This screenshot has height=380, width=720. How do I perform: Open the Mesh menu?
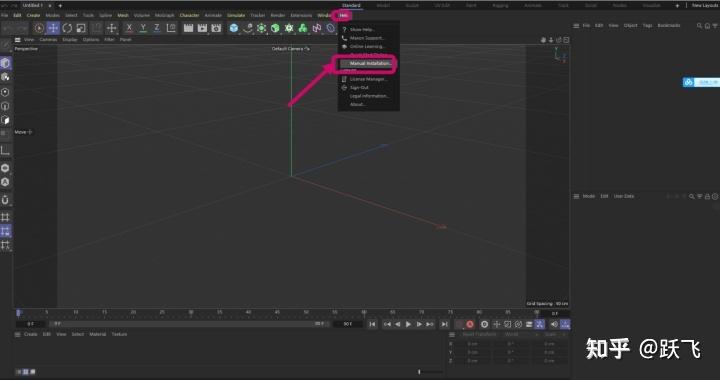[x=123, y=15]
